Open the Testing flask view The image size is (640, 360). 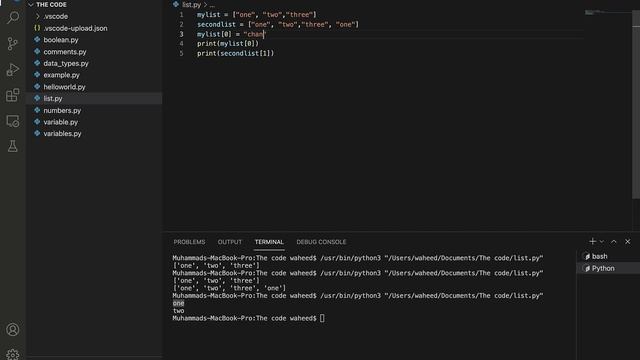pos(13,146)
